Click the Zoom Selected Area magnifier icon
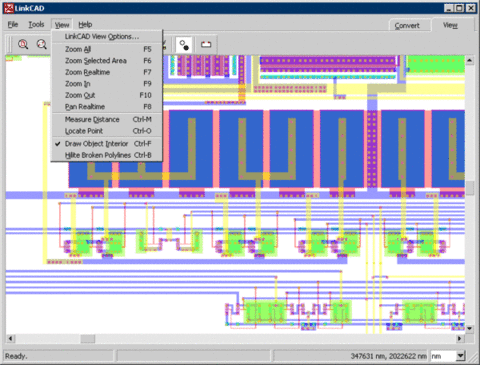This screenshot has width=480, height=365. pos(41,44)
